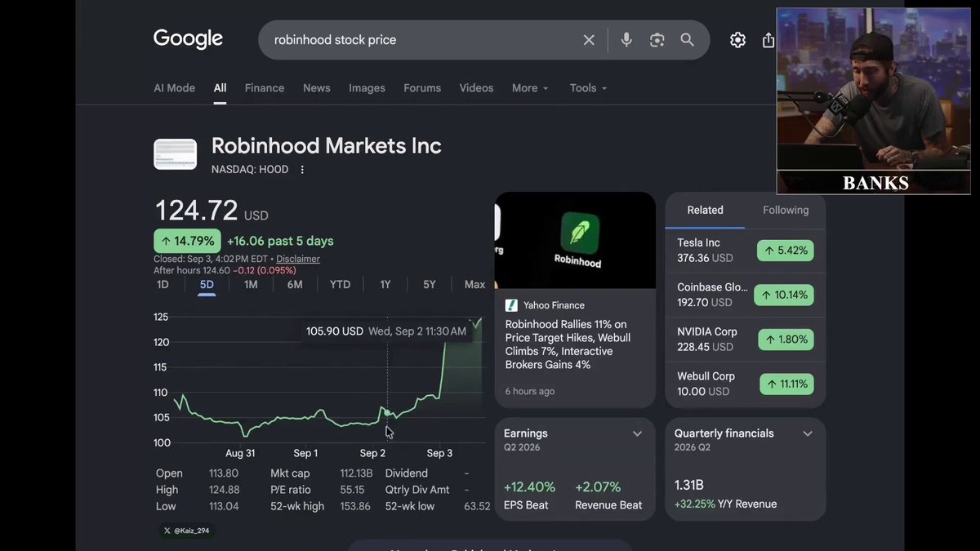The image size is (980, 551).
Task: Click the magnifier search icon
Action: tap(688, 40)
